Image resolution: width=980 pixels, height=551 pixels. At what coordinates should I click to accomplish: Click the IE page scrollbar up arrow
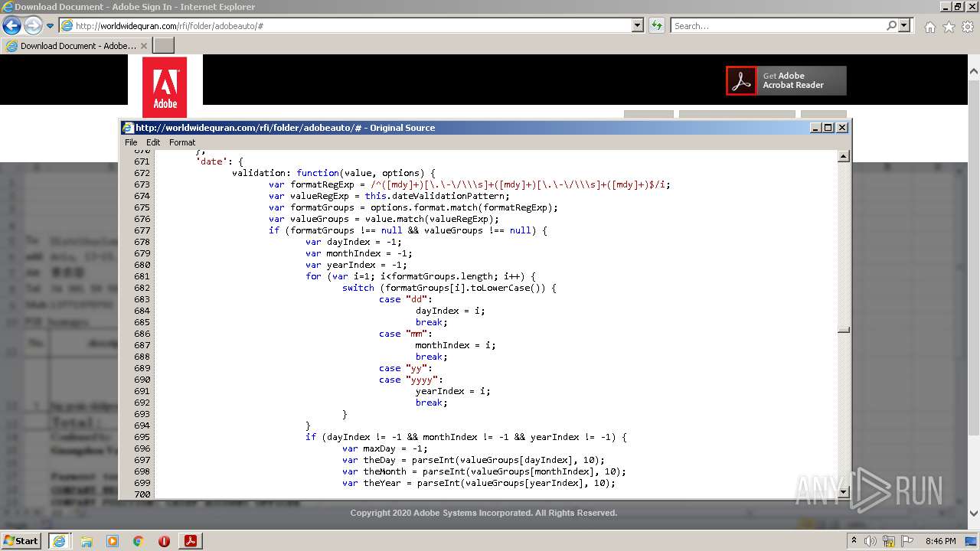(974, 70)
